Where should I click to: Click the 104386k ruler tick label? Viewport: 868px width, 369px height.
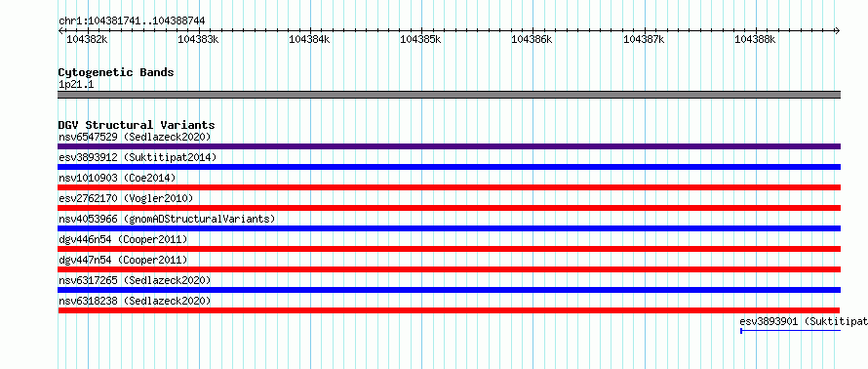point(532,39)
